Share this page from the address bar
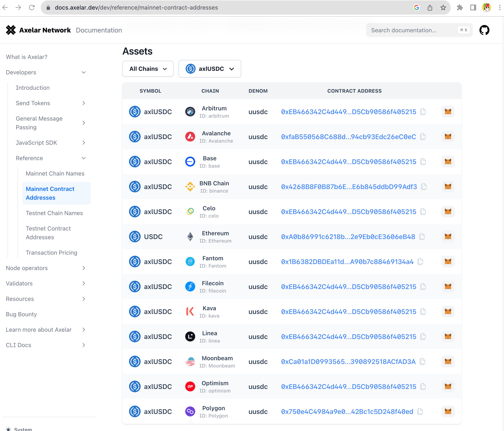Viewport: 504px width, 431px height. 430,7
